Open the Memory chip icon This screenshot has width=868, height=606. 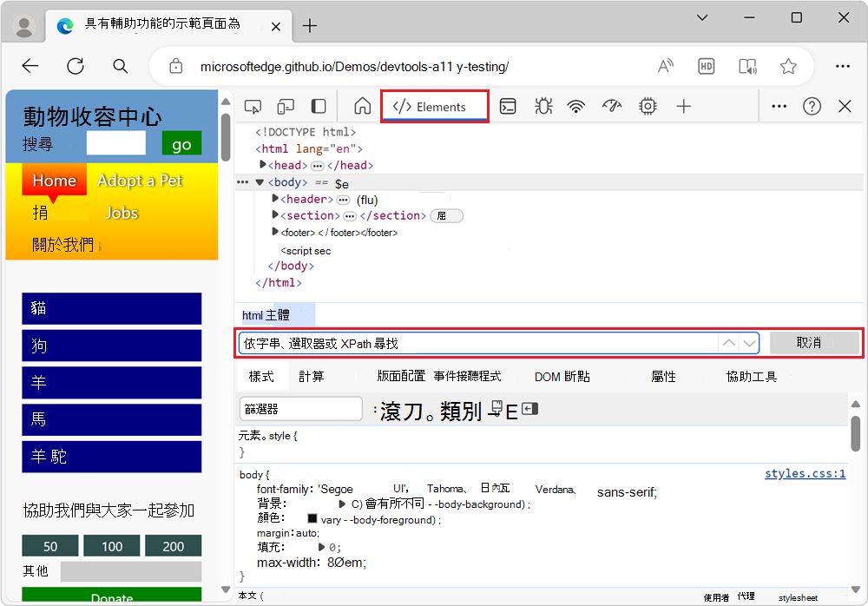click(x=647, y=106)
